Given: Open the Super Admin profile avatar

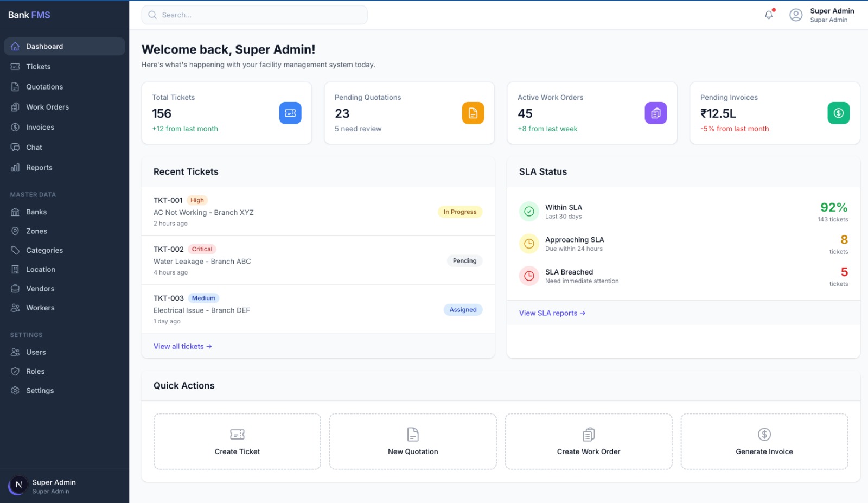Looking at the screenshot, I should (796, 15).
